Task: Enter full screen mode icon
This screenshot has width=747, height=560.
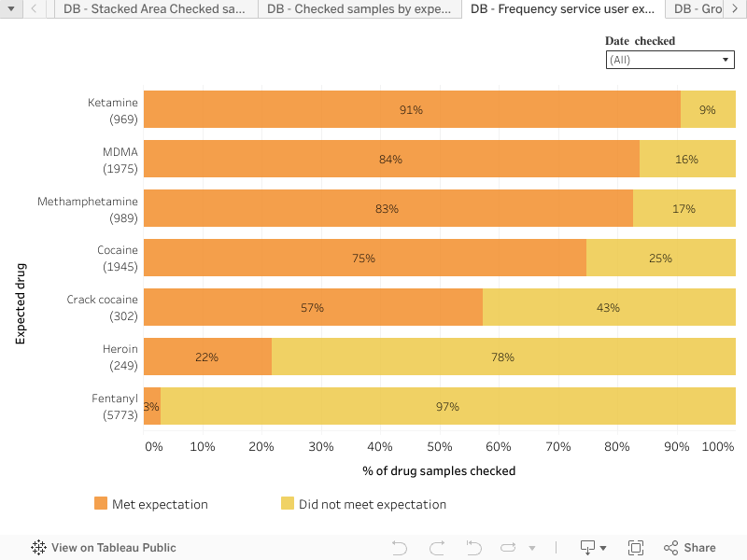Action: 636,548
